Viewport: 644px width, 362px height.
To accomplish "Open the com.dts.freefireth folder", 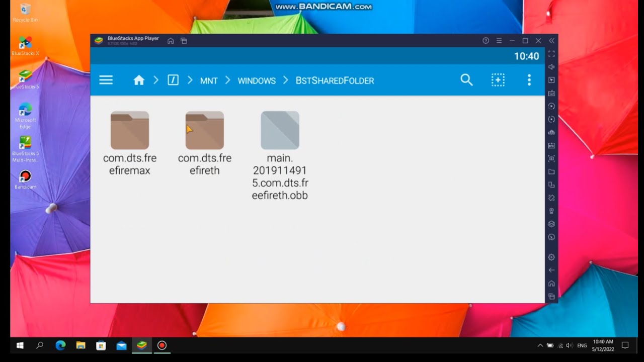I will coord(205,143).
